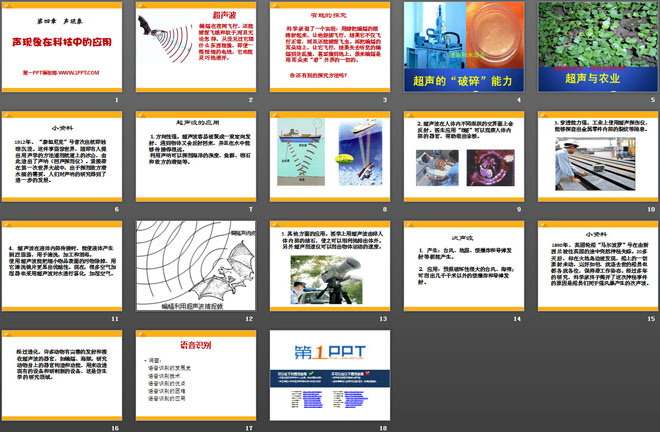Choose slide 6 with the 小资料 text
This screenshot has width=660, height=432.
[62, 156]
